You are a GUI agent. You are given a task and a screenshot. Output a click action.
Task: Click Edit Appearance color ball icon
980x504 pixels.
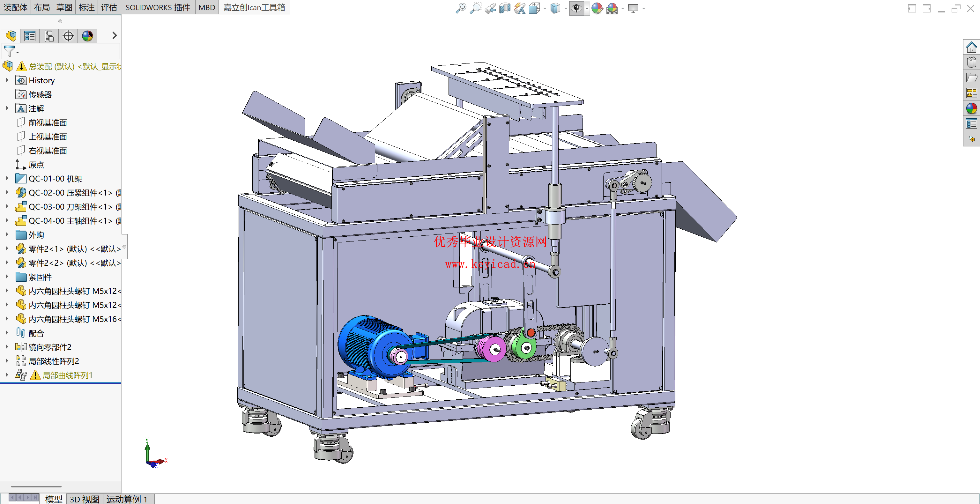[597, 8]
